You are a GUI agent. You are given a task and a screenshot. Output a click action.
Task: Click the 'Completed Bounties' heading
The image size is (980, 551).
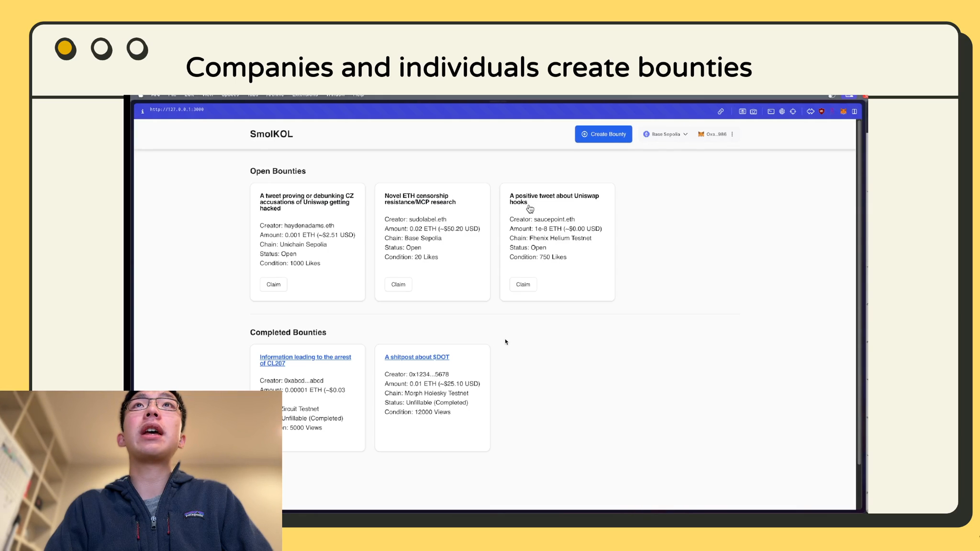point(288,332)
